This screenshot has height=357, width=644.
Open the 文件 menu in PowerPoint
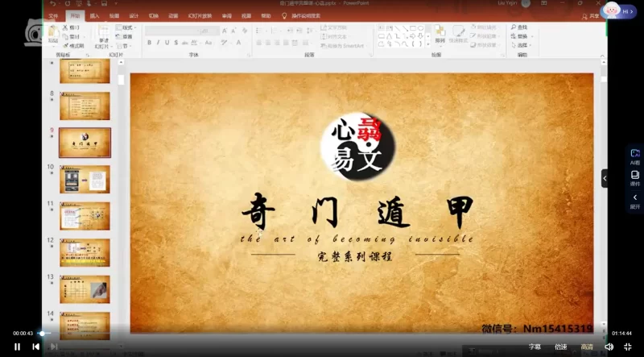[53, 15]
